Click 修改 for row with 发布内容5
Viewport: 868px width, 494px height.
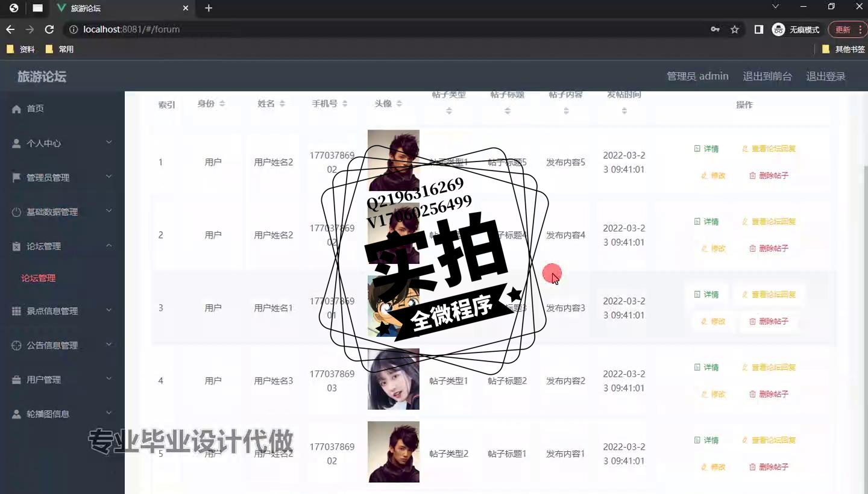click(713, 176)
